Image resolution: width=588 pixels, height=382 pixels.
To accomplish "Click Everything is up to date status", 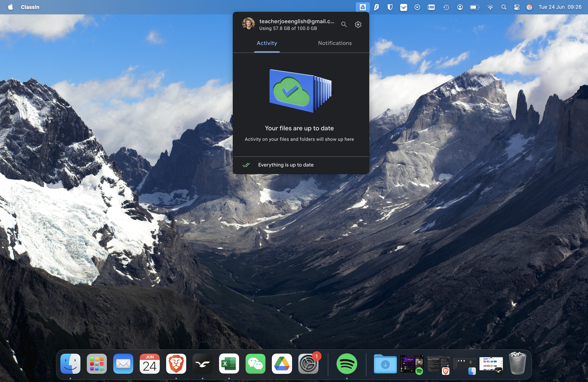I will tap(286, 165).
